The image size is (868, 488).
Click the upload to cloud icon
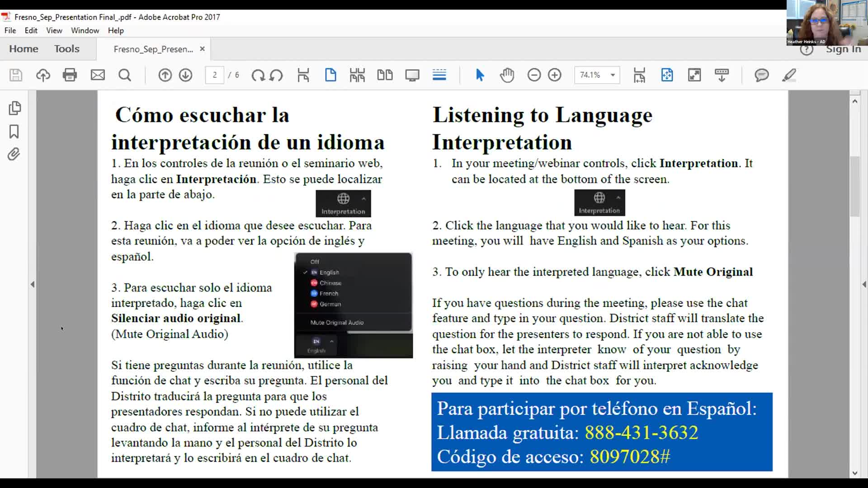point(43,75)
